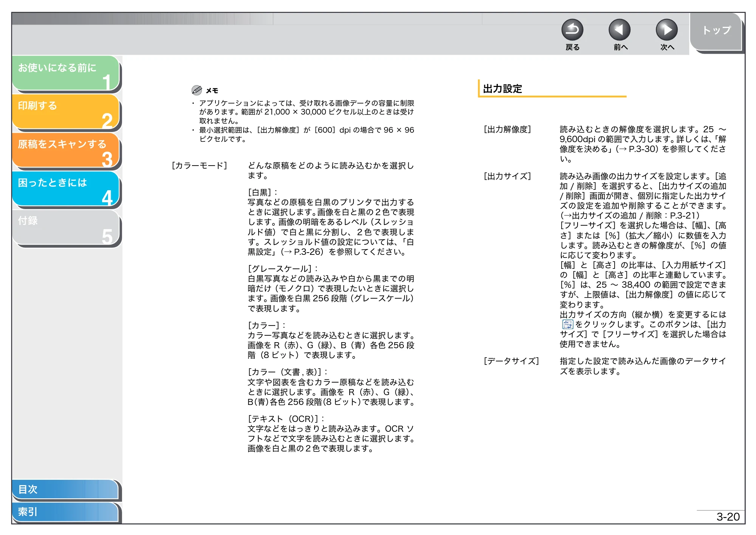Image resolution: width=756 pixels, height=535 pixels.
Task: Go to the previous page with 前へ icon
Action: 620,30
